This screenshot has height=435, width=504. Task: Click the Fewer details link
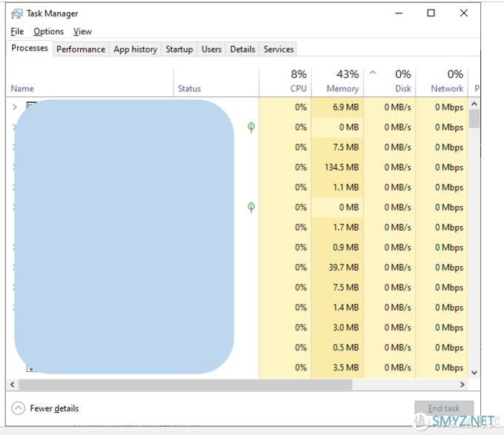(54, 408)
